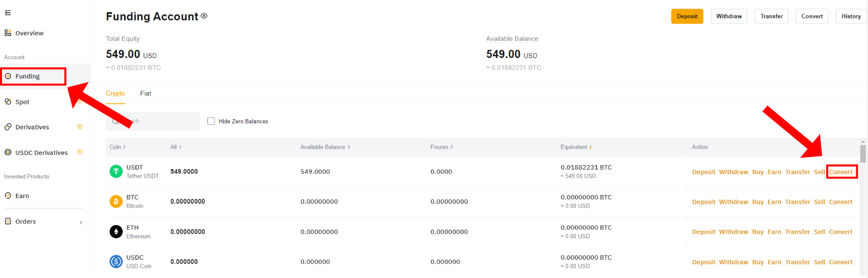Click Earn link in BTC row

click(x=774, y=202)
